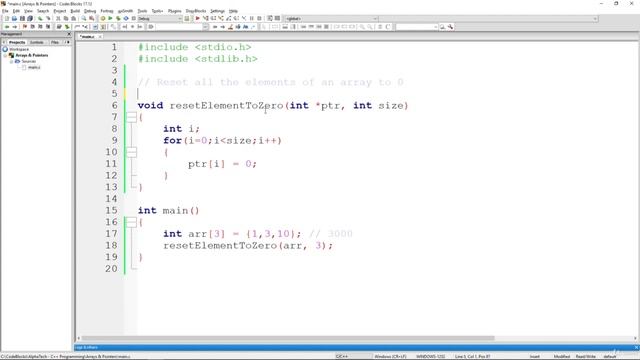
Task: Open the function list dropdown arrow at far right
Action: click(x=595, y=19)
